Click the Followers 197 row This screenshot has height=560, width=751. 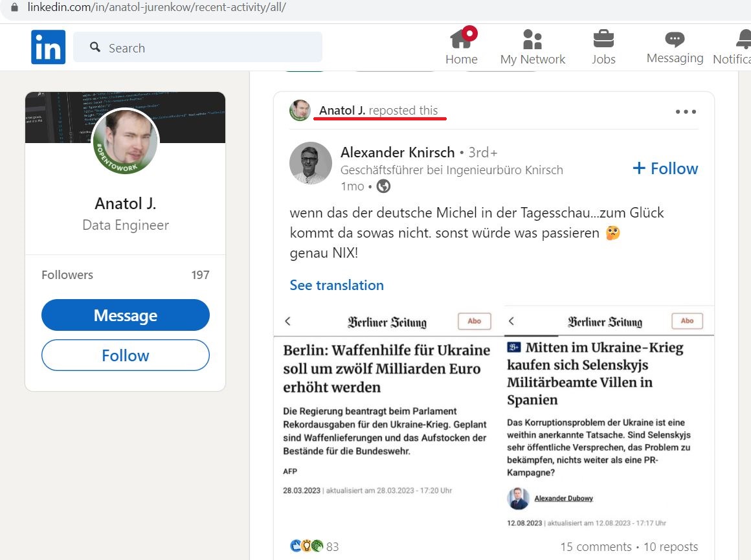(126, 275)
